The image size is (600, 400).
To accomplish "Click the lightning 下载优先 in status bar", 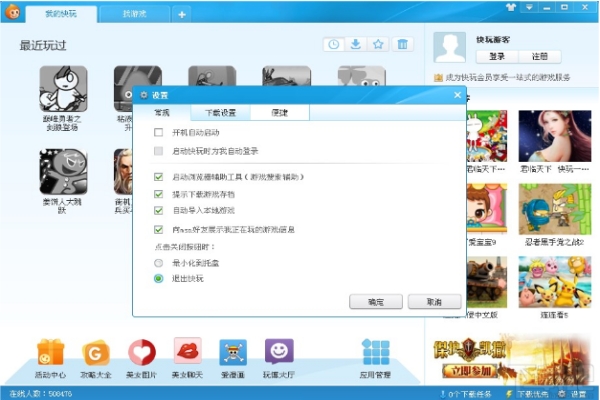I will (x=527, y=394).
